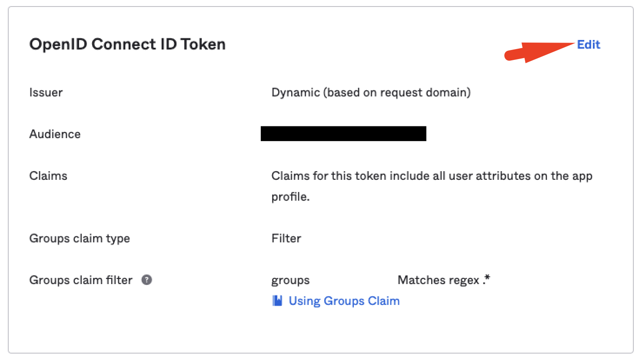
Task: Click the Groups claim type label
Action: point(80,238)
